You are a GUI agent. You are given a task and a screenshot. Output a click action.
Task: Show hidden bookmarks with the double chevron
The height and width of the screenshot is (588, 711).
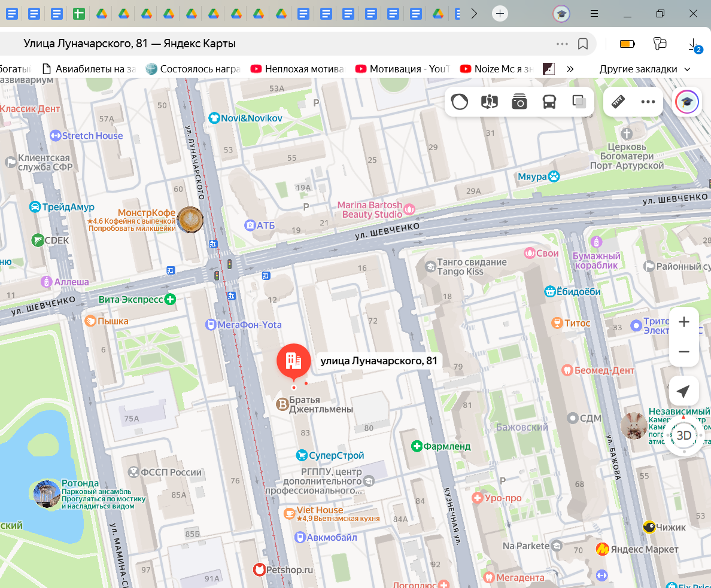point(570,69)
